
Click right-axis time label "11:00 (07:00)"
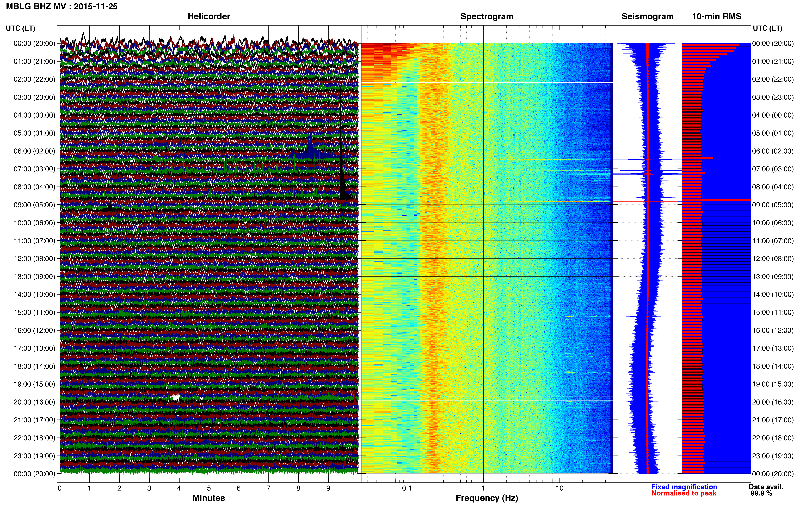(x=773, y=241)
